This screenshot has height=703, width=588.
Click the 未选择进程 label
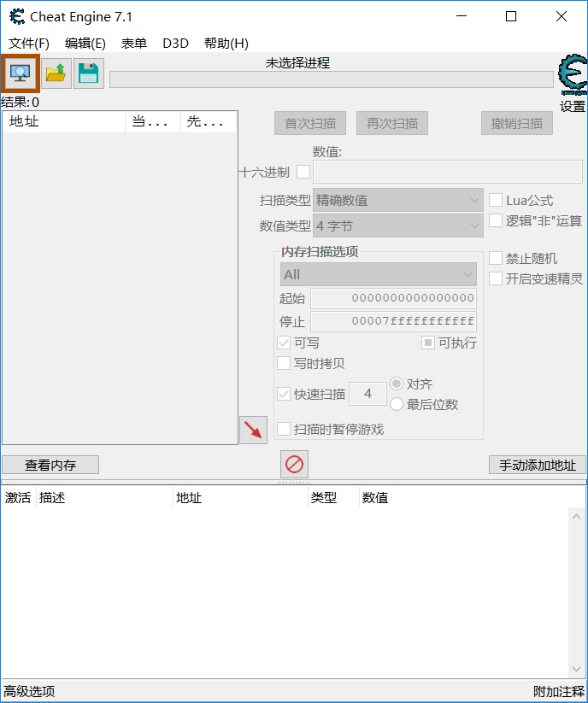[x=297, y=62]
